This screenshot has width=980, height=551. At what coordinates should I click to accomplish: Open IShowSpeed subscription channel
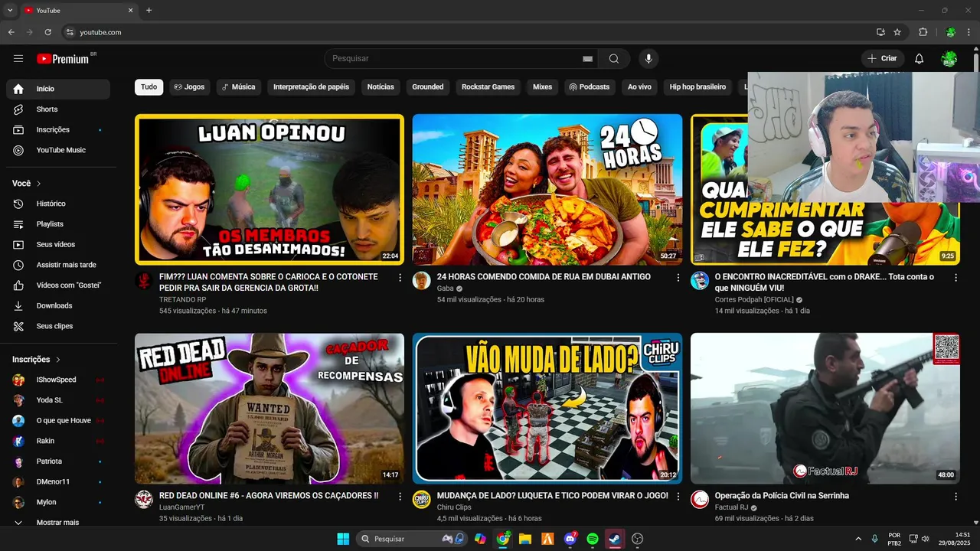(58, 380)
